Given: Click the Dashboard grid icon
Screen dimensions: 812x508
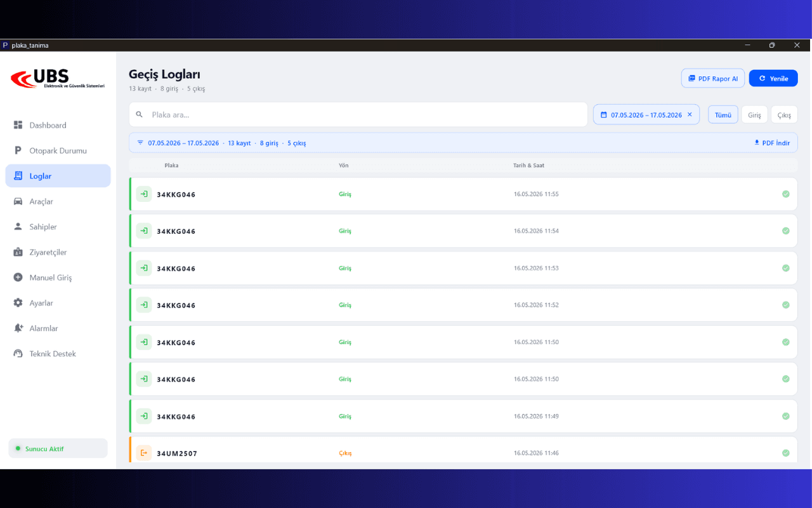Looking at the screenshot, I should (x=18, y=125).
